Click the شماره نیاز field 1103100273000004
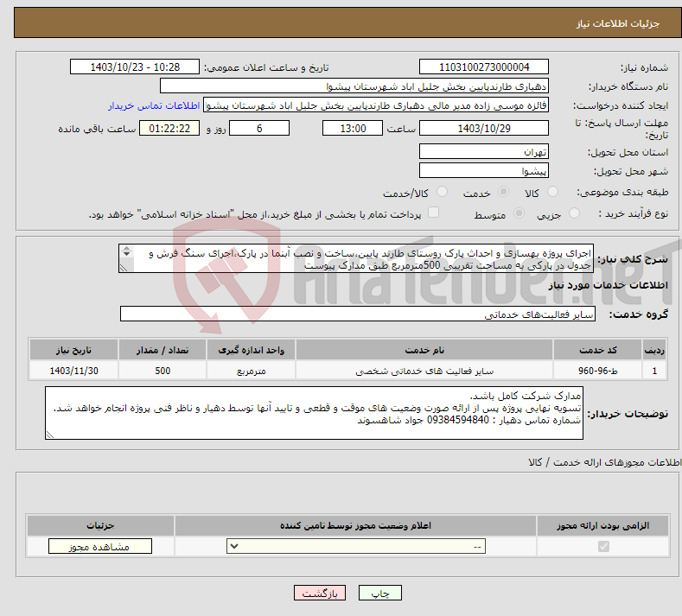 point(484,67)
